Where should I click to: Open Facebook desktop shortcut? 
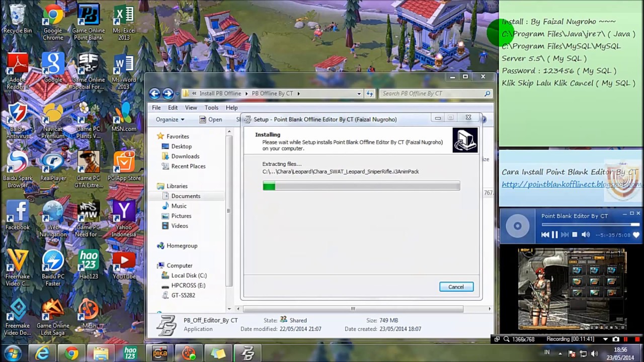[x=18, y=216]
